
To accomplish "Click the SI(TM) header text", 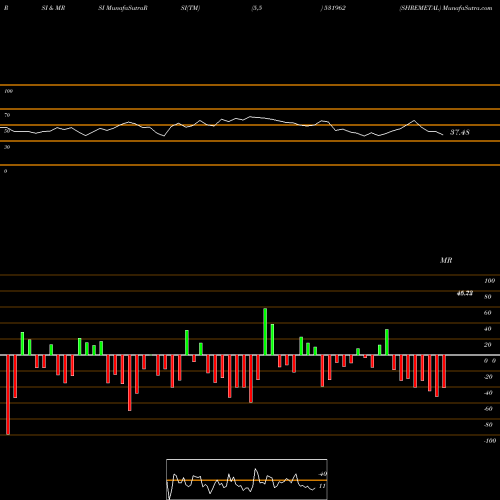I will (x=190, y=8).
